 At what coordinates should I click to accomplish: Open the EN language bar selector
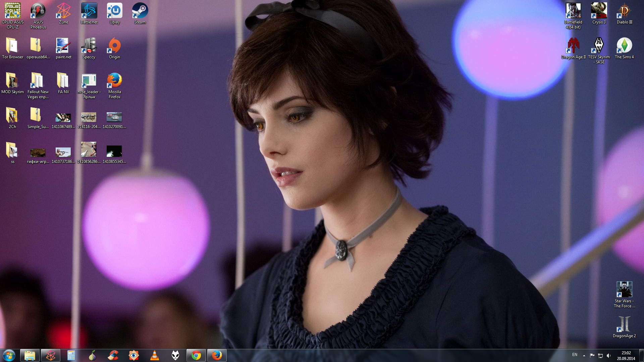click(575, 355)
